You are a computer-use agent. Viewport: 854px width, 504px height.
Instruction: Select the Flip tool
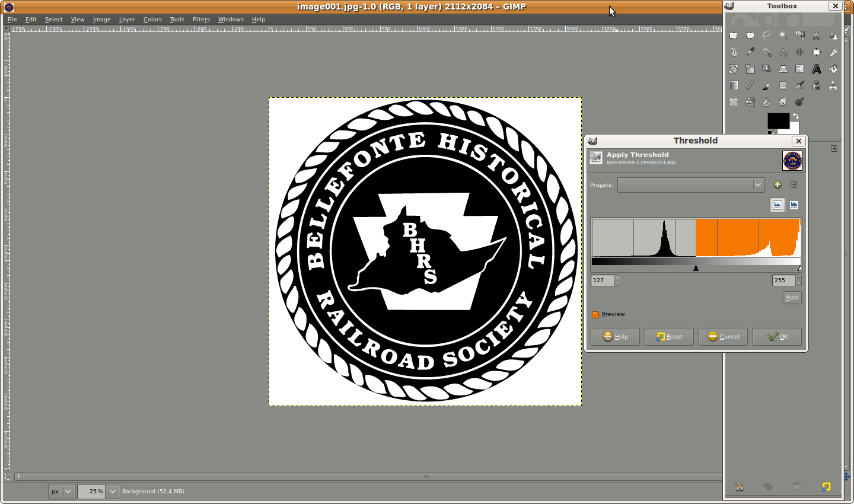[800, 69]
